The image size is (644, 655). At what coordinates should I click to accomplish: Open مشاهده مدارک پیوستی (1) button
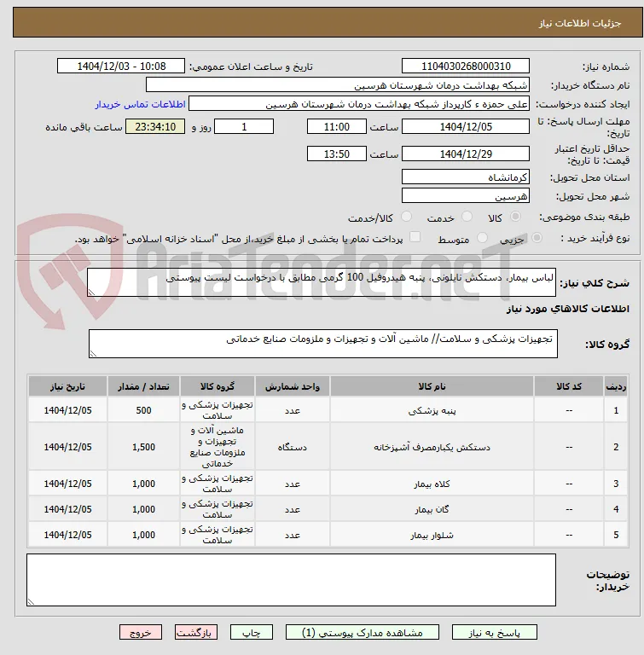click(x=363, y=633)
